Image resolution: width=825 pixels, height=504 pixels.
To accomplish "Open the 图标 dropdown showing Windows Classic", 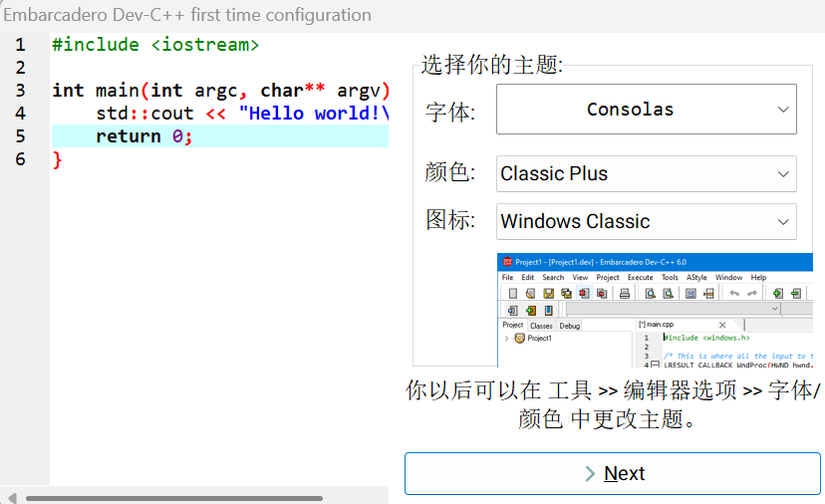I will click(646, 221).
